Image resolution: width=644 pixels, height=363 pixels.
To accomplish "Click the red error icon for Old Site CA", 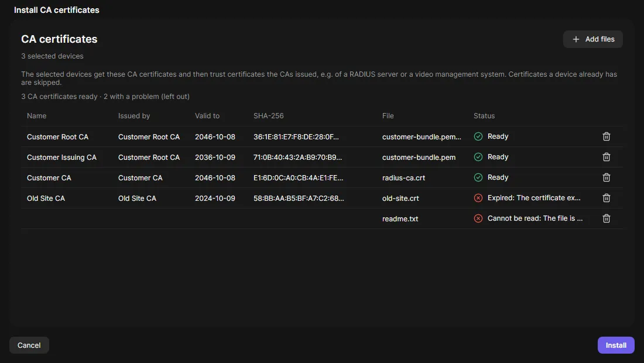I will pos(478,198).
